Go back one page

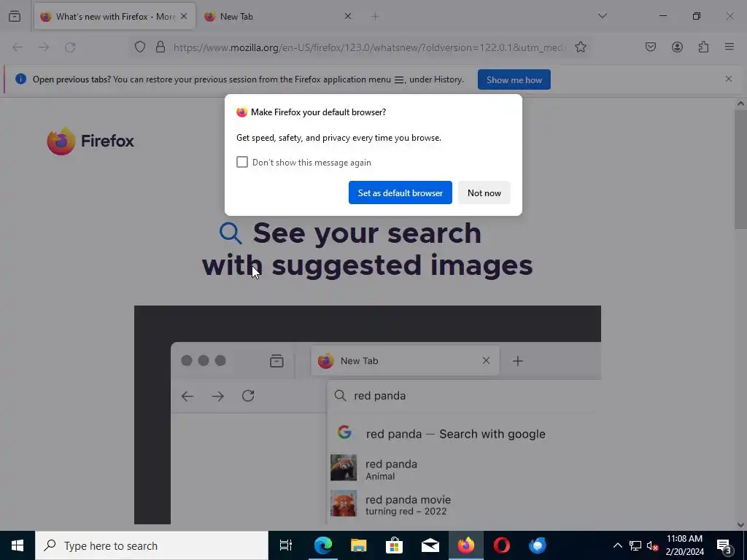pyautogui.click(x=18, y=47)
